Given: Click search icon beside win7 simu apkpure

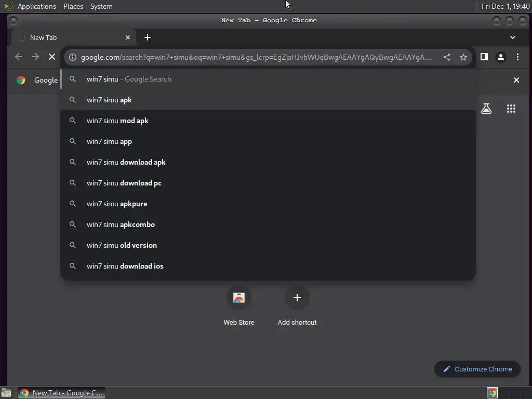Looking at the screenshot, I should click(73, 204).
